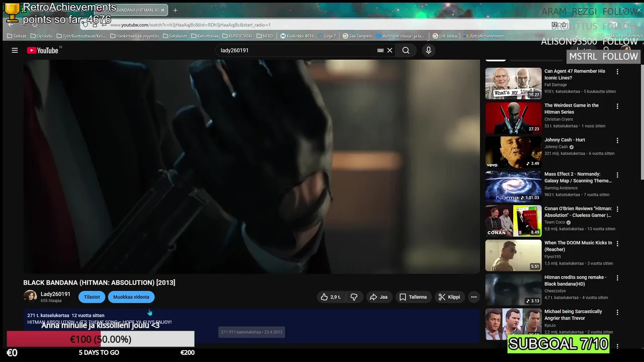The image size is (644, 362).
Task: Expand the video description text
Action: (252, 326)
